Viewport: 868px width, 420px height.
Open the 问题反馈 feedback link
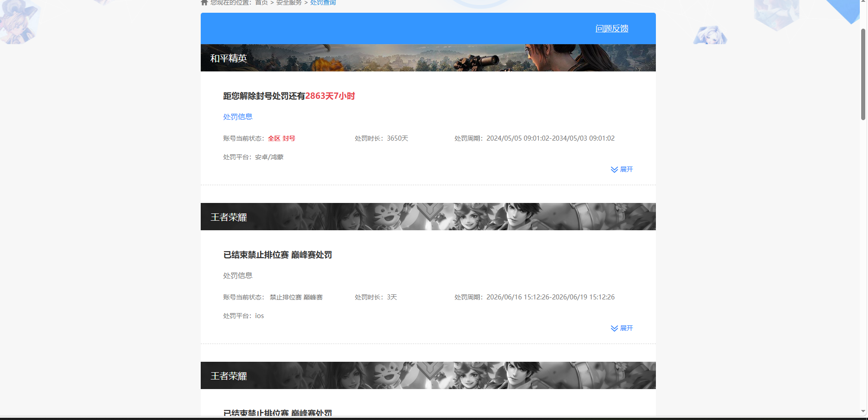[x=612, y=28]
